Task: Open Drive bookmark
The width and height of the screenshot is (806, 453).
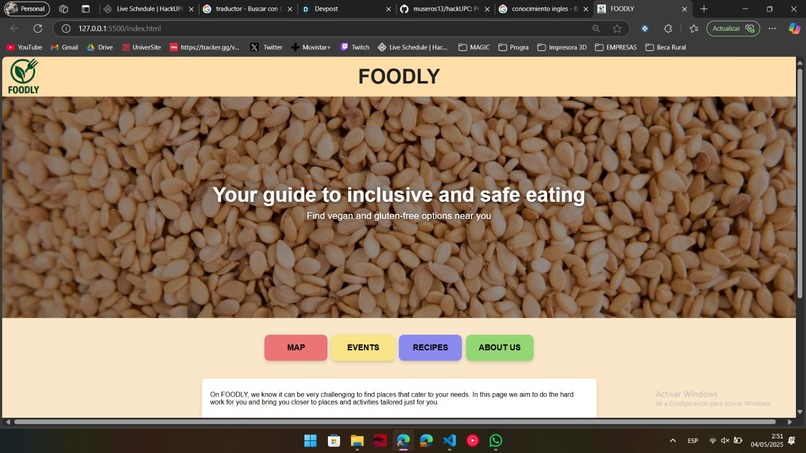Action: click(x=100, y=47)
